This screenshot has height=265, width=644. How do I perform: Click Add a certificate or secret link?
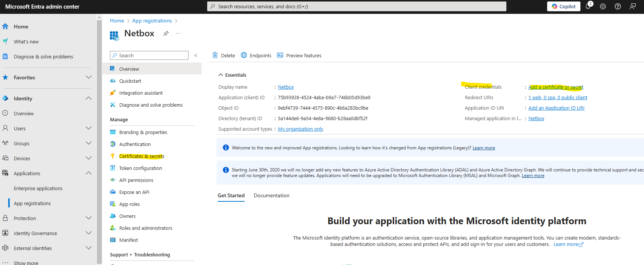coord(556,87)
